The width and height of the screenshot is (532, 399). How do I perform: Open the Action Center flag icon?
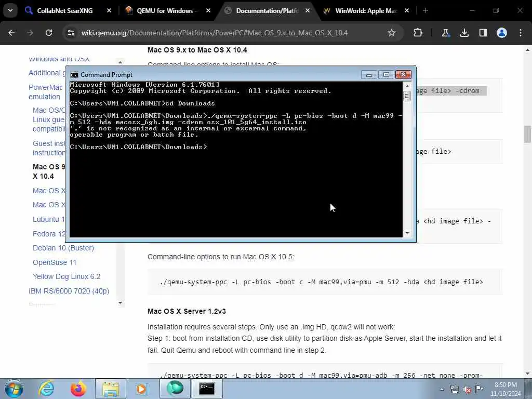pyautogui.click(x=480, y=389)
